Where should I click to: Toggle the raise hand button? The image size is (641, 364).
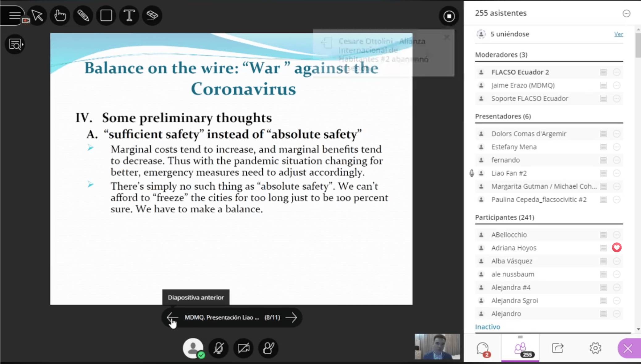pos(268,348)
